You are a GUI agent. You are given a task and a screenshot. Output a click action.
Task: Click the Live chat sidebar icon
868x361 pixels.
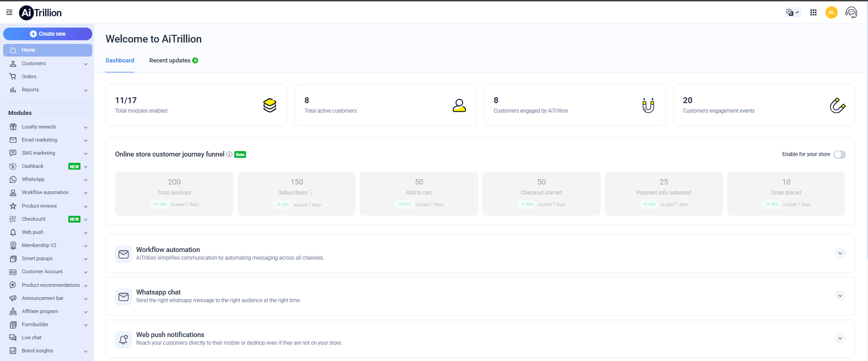click(13, 338)
